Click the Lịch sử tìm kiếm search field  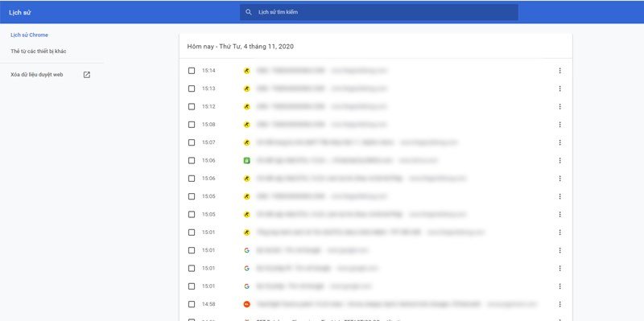[378, 12]
